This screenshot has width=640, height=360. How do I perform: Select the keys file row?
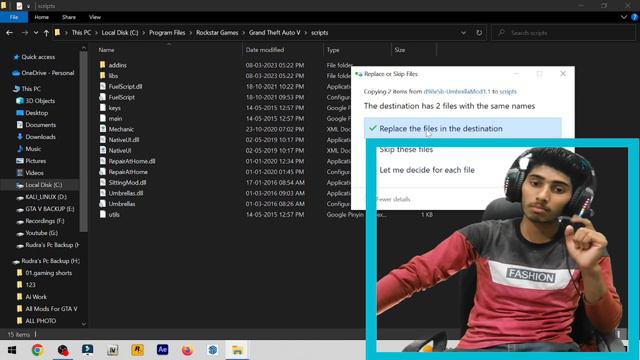114,108
